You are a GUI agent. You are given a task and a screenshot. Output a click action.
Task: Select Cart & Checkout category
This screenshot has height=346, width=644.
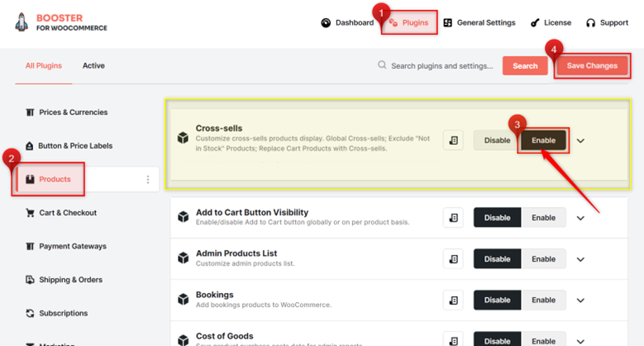tap(61, 213)
